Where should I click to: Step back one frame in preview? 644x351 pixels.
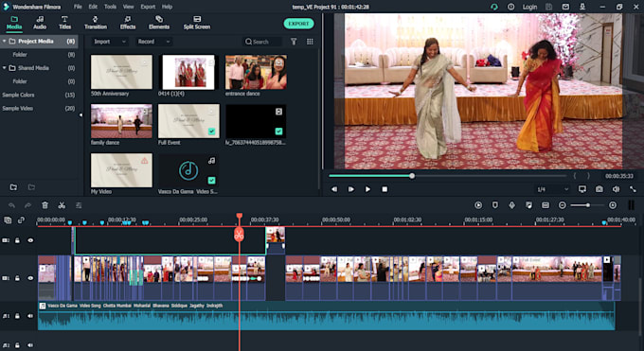(334, 189)
